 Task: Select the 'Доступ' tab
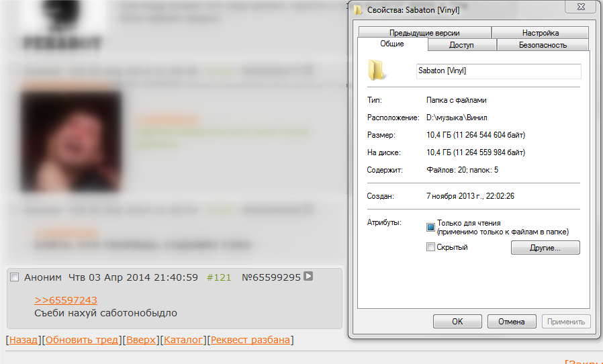pyautogui.click(x=461, y=44)
